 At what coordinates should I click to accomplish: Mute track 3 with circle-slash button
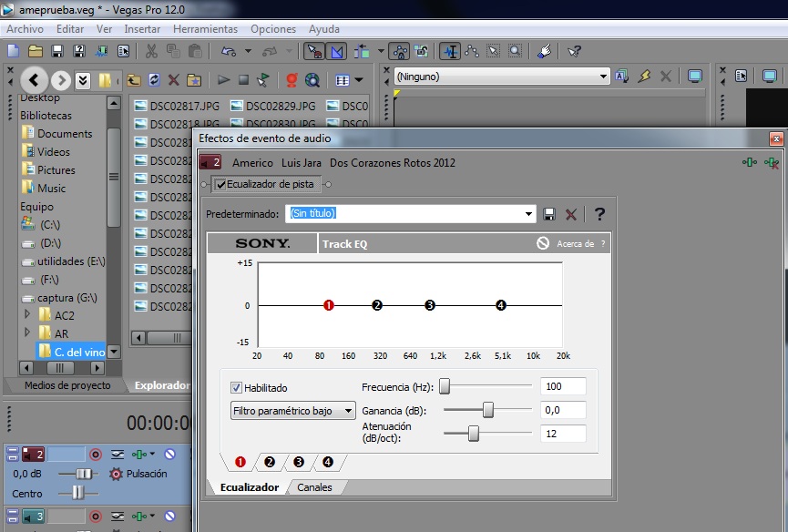point(169,516)
